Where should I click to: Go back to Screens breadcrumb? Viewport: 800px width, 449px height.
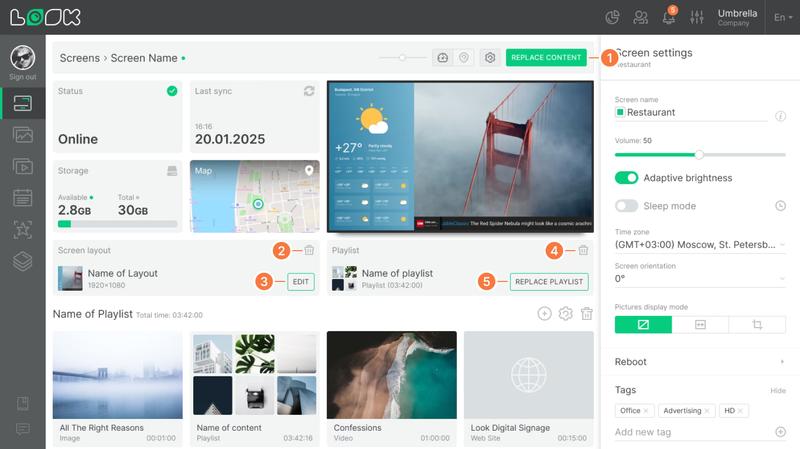point(80,58)
